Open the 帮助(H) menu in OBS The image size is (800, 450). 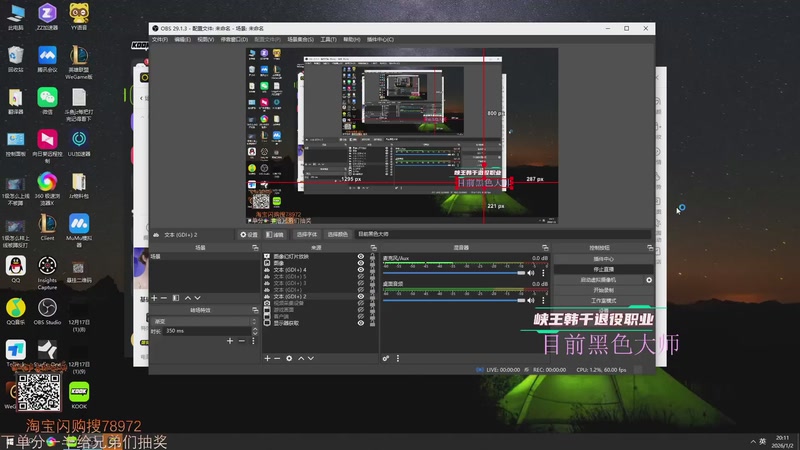click(351, 39)
